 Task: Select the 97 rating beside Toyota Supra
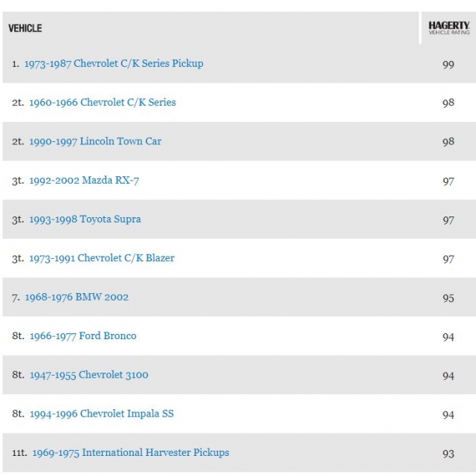pyautogui.click(x=448, y=220)
